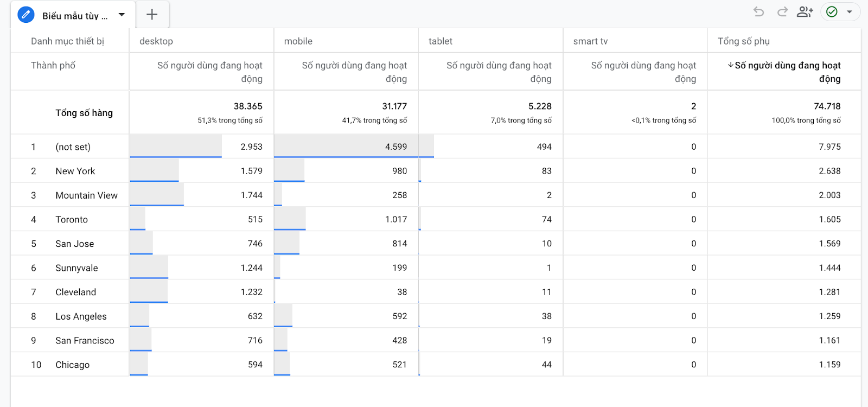Click the Thành phố row header

pyautogui.click(x=53, y=66)
